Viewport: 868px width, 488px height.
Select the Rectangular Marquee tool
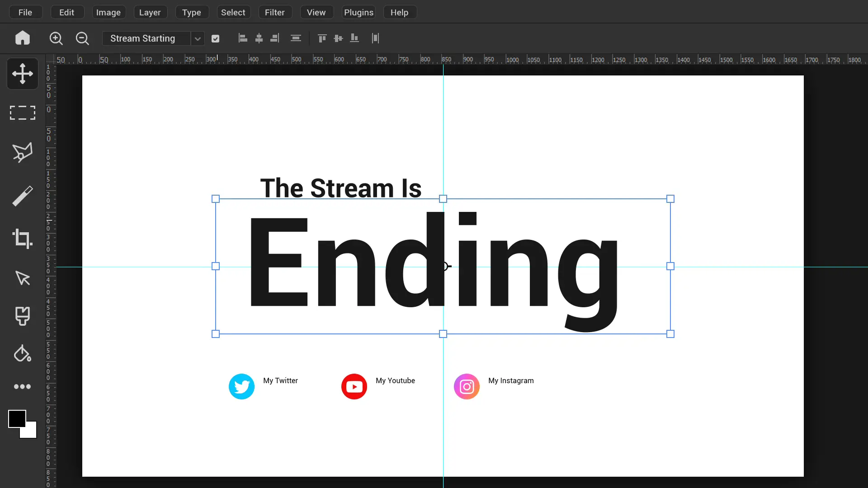[x=23, y=113]
